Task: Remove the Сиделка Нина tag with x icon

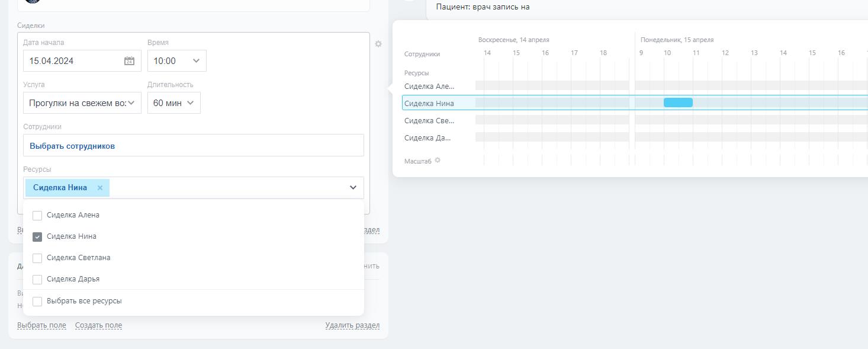Action: pyautogui.click(x=100, y=188)
